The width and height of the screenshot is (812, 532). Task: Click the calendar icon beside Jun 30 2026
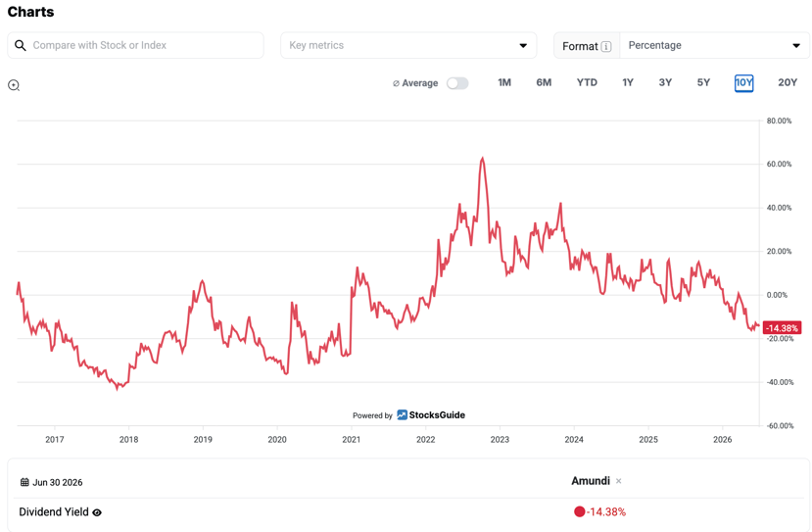(x=24, y=482)
